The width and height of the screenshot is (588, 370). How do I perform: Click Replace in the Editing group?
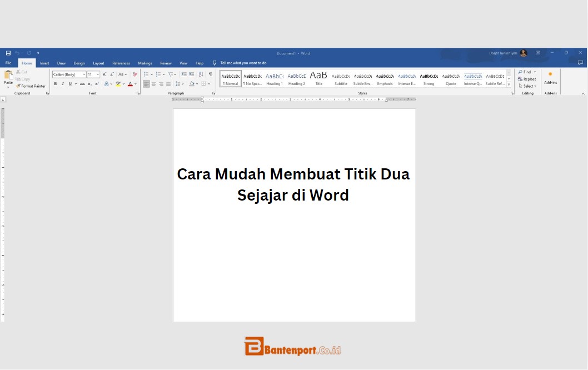tap(528, 79)
